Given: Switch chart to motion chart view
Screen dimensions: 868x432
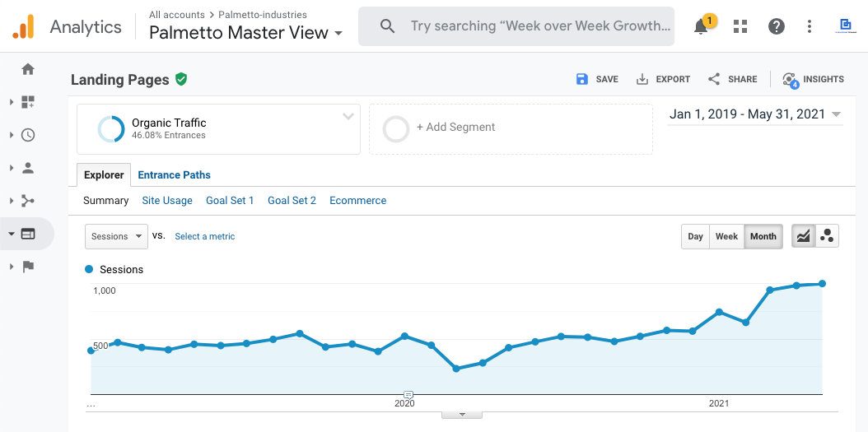Looking at the screenshot, I should point(827,236).
